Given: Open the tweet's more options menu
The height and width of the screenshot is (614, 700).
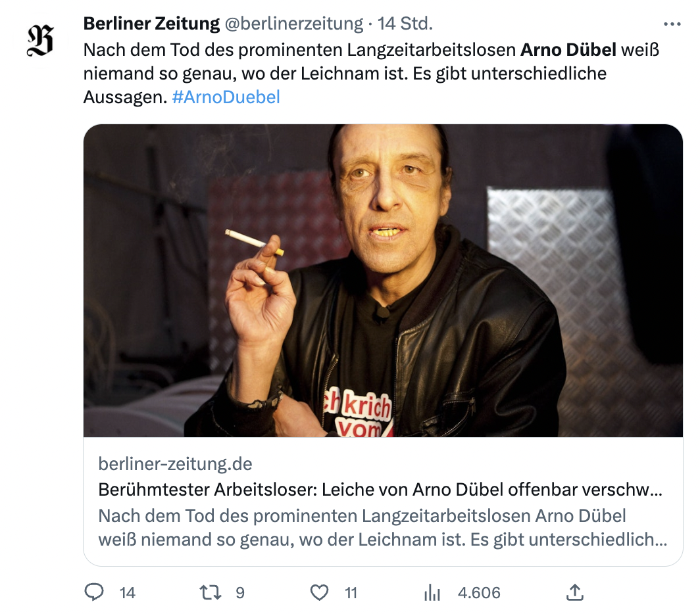Looking at the screenshot, I should point(672,24).
